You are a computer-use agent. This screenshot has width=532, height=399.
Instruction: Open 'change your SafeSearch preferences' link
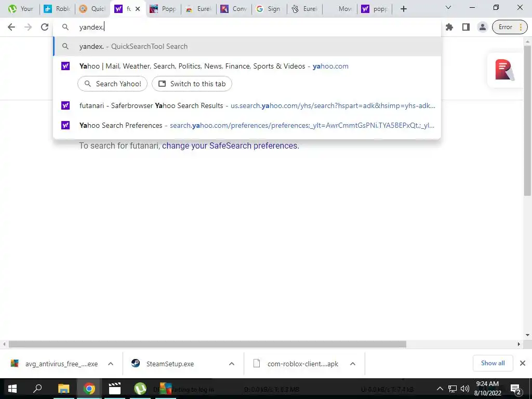[x=230, y=145]
